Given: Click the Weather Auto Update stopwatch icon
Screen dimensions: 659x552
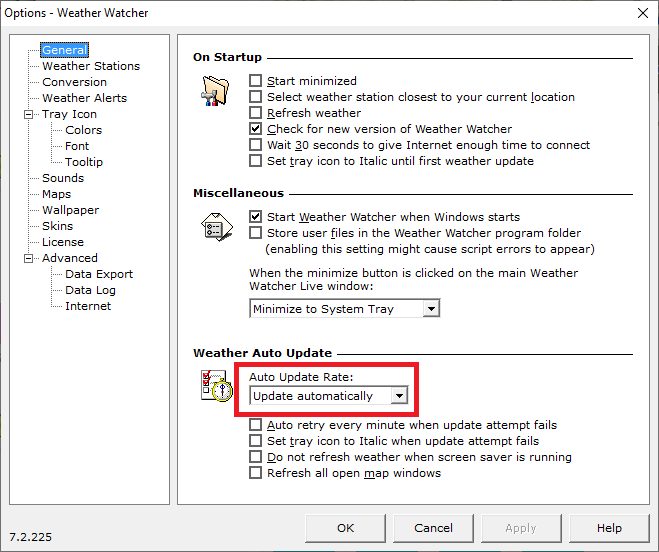Looking at the screenshot, I should point(216,386).
